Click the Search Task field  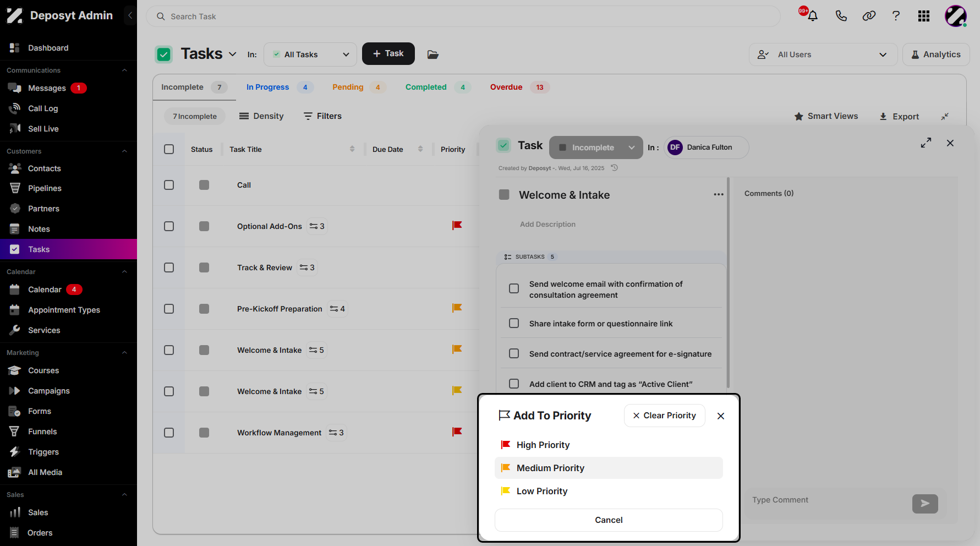(x=463, y=17)
